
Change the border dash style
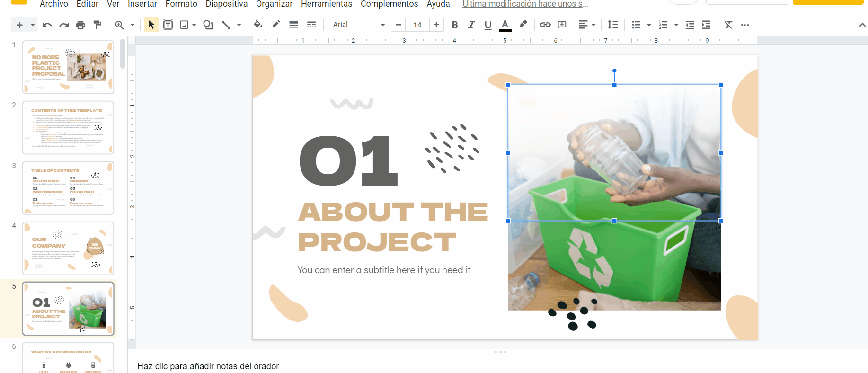[x=311, y=25]
